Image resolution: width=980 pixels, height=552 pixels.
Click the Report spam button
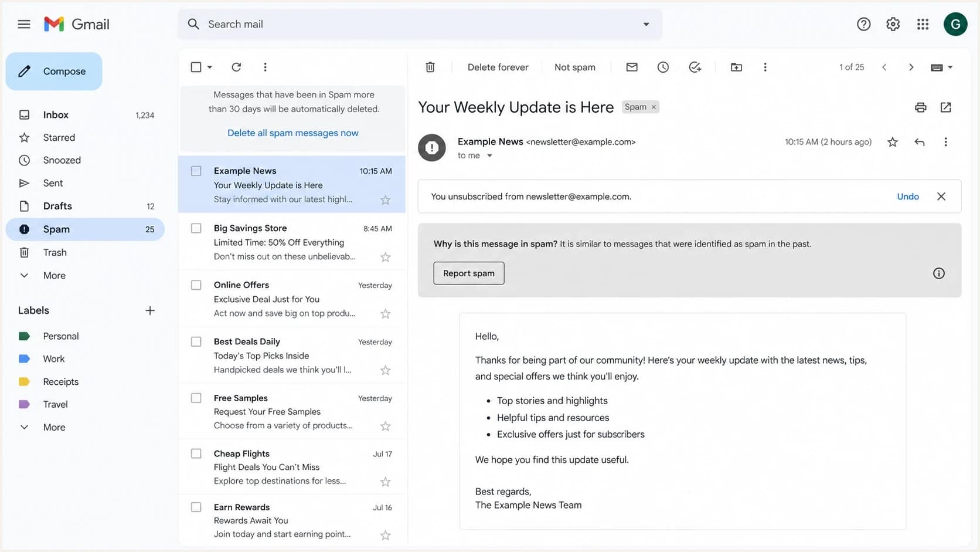click(x=469, y=273)
